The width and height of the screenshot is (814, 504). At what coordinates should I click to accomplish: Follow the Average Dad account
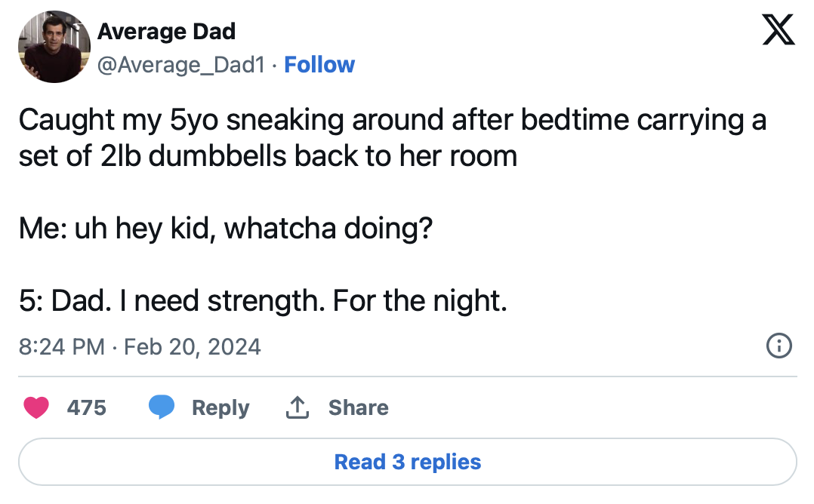click(x=319, y=65)
